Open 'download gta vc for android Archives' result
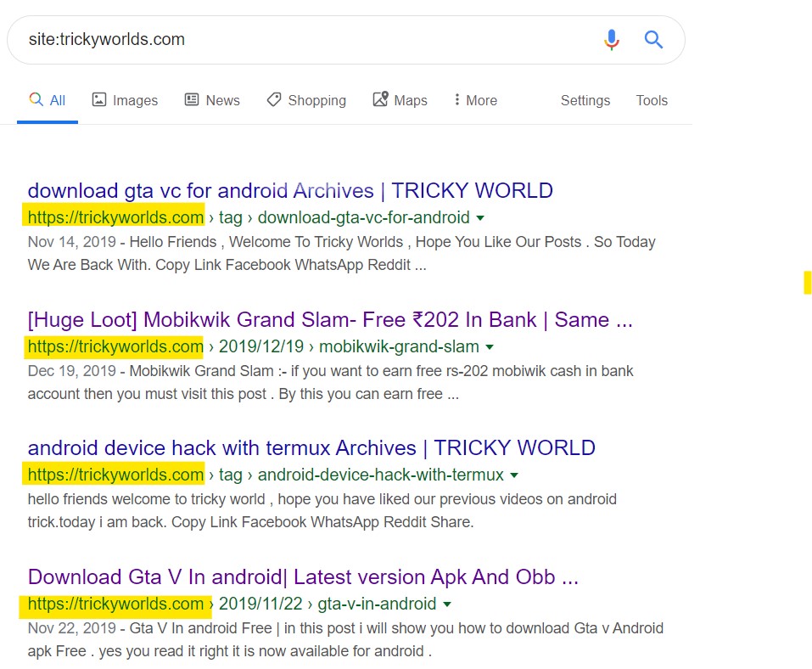Viewport: 812px width, 669px height. point(290,191)
